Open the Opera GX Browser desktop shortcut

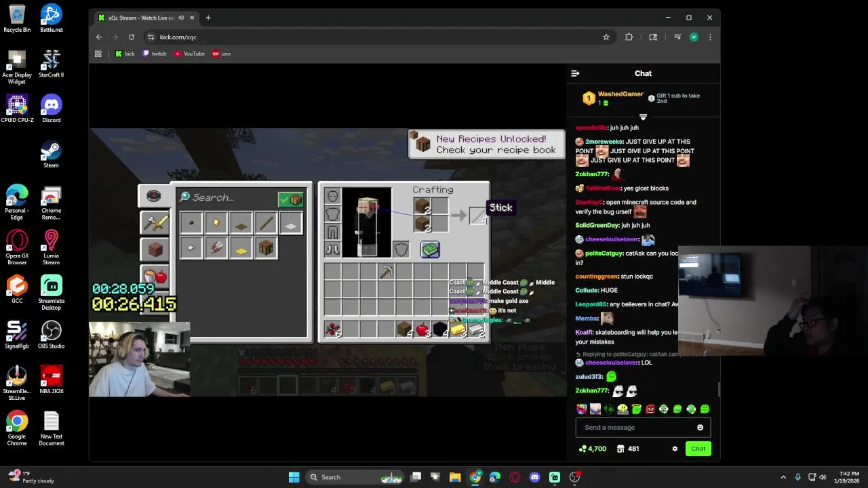coord(17,248)
